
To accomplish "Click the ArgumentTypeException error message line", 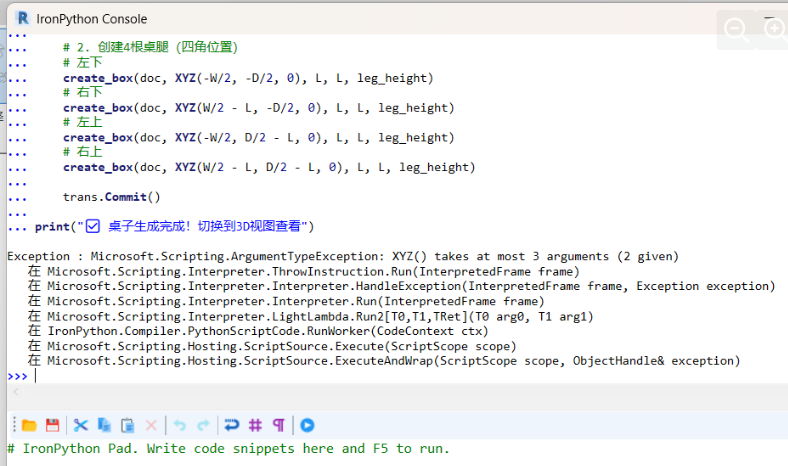I will click(x=343, y=256).
